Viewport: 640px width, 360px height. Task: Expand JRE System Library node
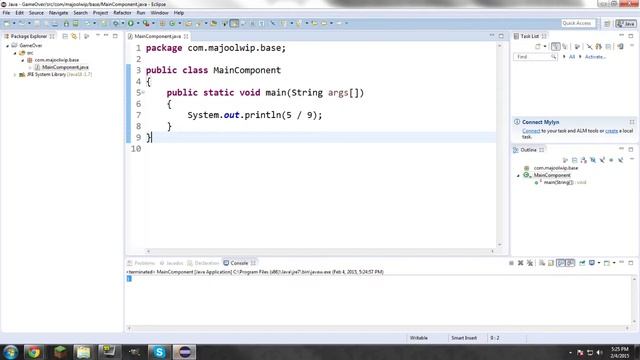pos(15,75)
